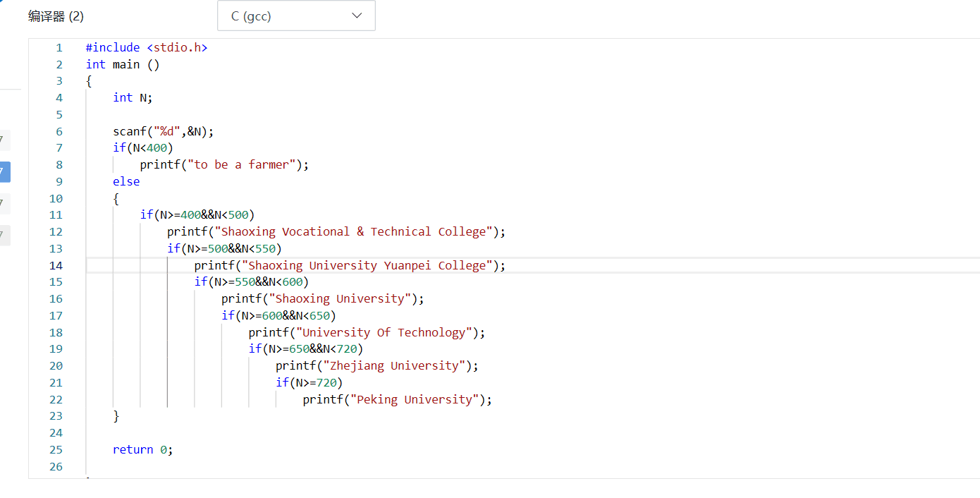The height and width of the screenshot is (498, 980).
Task: Click line number 26 in the gutter
Action: tap(56, 466)
